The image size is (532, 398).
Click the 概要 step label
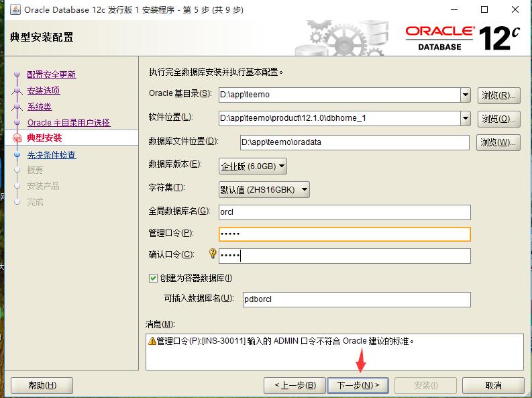(35, 170)
